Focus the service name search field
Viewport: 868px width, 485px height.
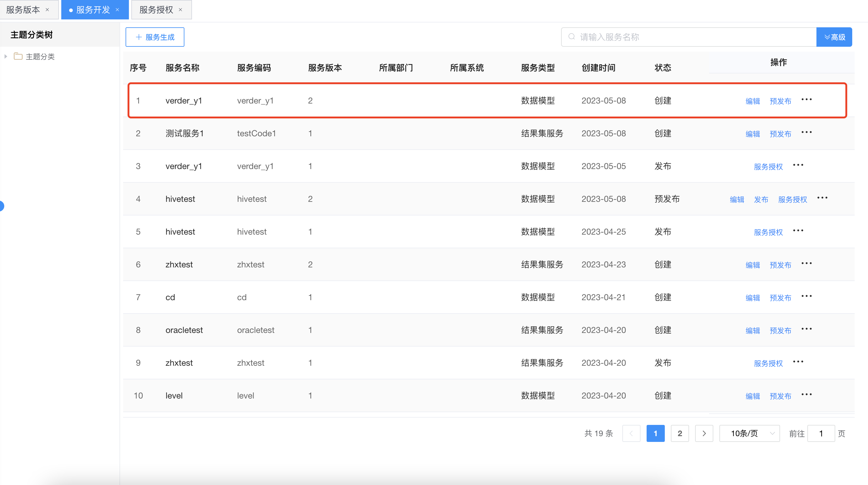click(689, 37)
